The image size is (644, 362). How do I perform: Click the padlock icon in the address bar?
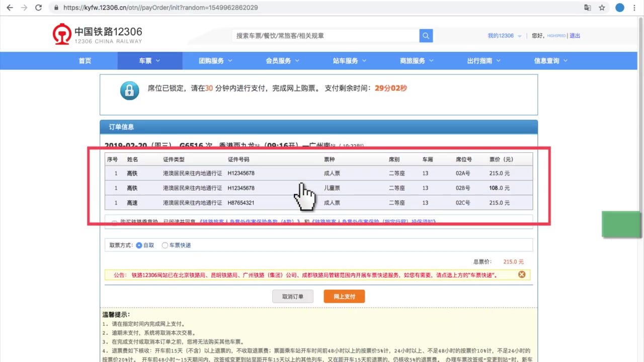point(56,8)
